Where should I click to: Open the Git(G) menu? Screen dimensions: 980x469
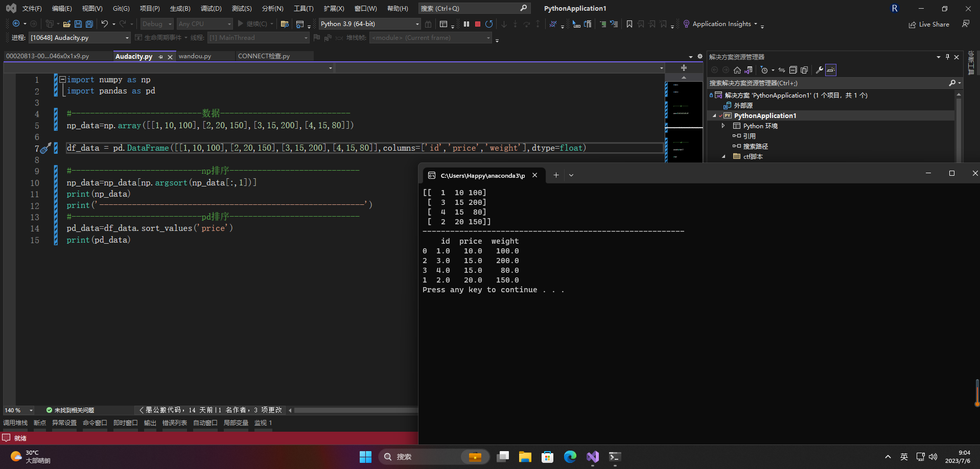[x=121, y=8]
